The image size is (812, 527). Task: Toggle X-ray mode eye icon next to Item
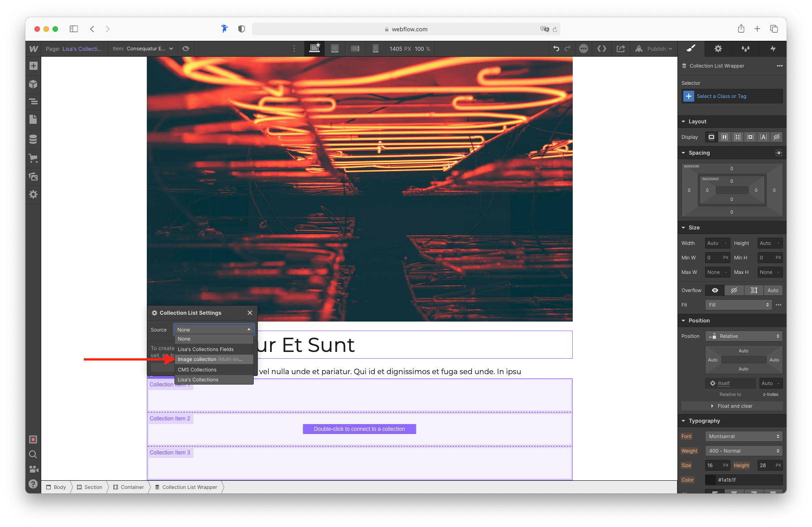(186, 49)
